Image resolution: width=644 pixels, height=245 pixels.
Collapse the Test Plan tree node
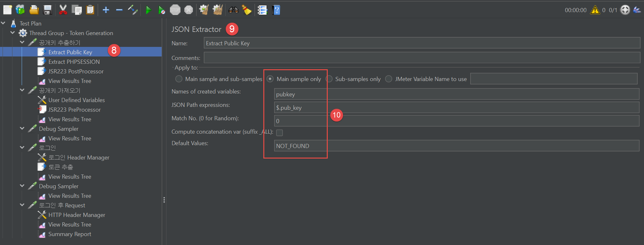tap(3, 23)
